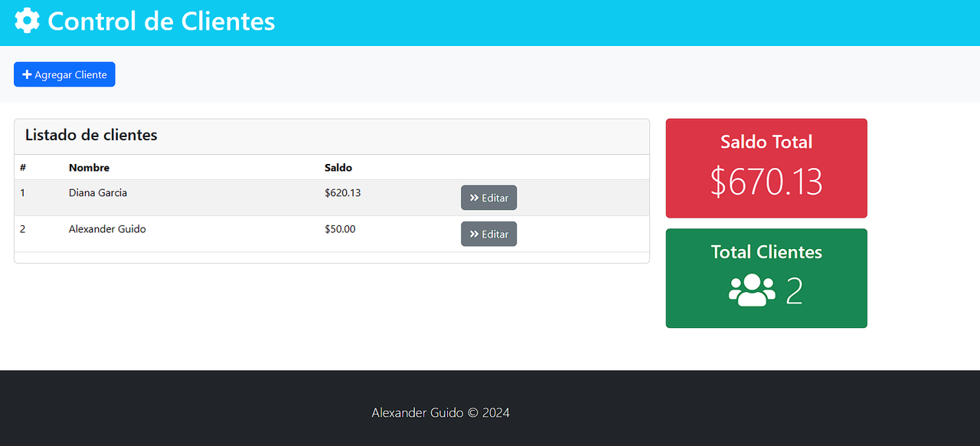
Task: Select the Diana Garcia name cell
Action: pyautogui.click(x=98, y=193)
